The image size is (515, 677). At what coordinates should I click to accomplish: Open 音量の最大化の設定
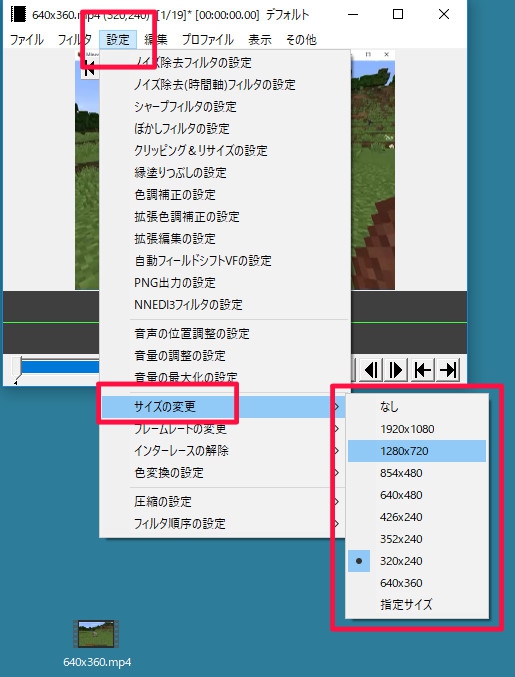224,378
